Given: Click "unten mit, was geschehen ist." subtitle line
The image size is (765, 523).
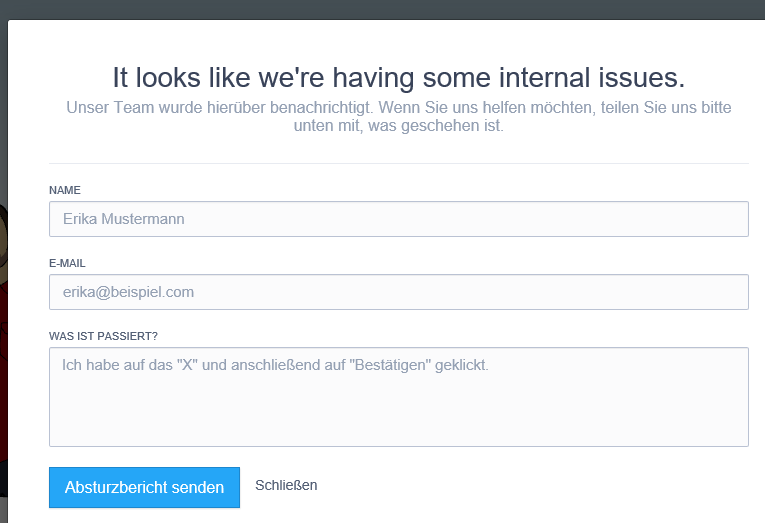Looking at the screenshot, I should point(398,127).
